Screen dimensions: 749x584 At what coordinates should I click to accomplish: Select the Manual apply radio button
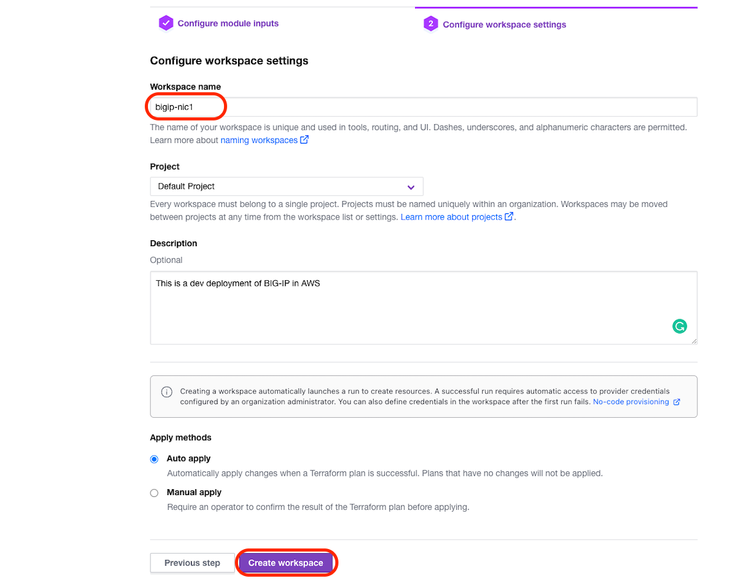pyautogui.click(x=154, y=493)
